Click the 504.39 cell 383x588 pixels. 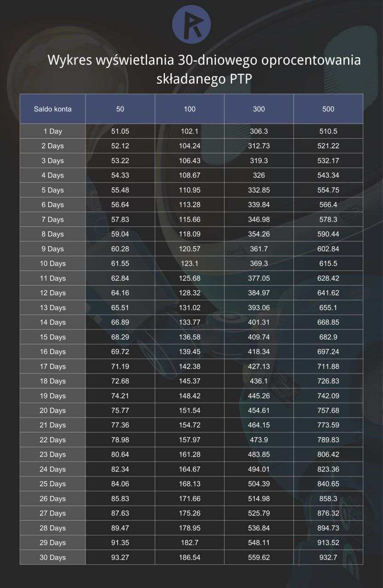tap(259, 484)
